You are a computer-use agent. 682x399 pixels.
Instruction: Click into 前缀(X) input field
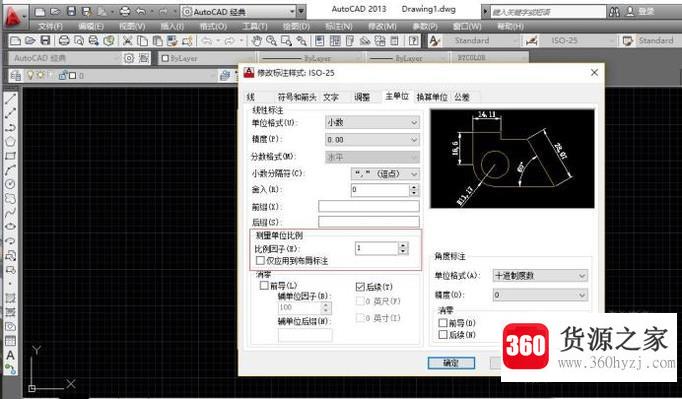369,206
